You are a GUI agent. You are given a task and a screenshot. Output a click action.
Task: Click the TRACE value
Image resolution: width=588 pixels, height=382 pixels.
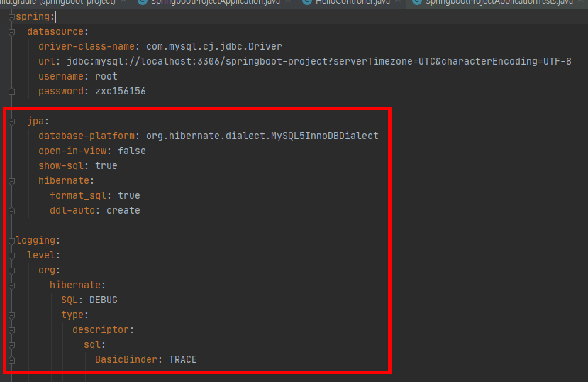coord(183,359)
